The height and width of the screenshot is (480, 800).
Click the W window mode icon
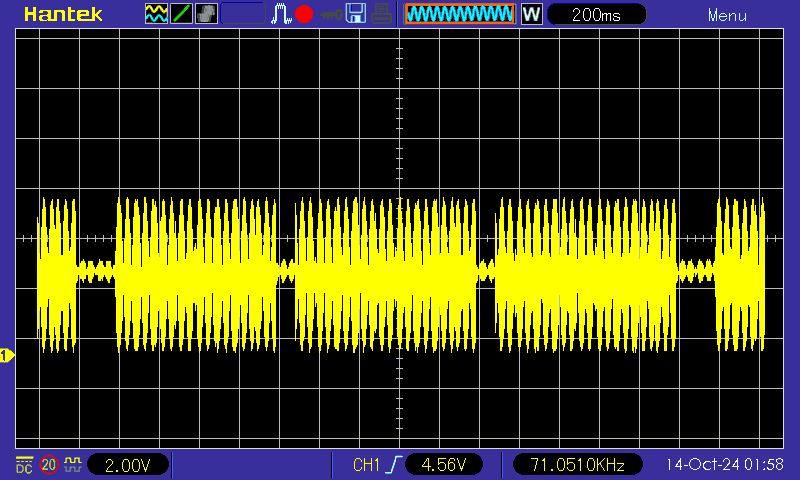pos(531,14)
